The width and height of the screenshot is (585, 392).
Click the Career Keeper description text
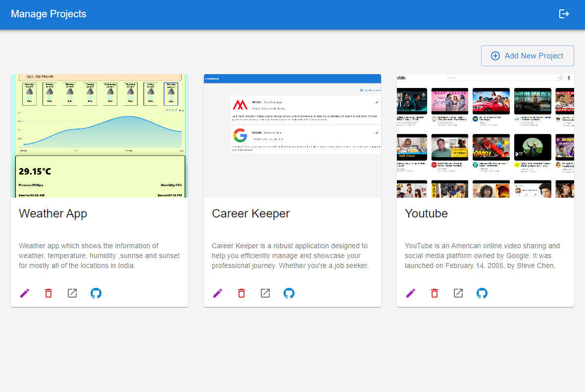290,256
